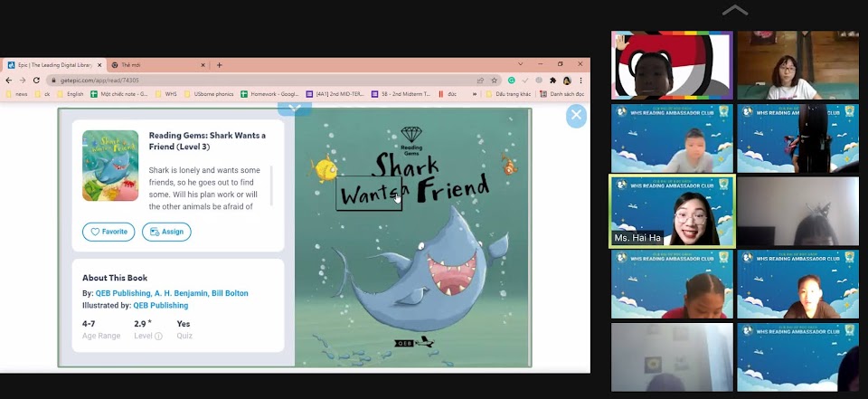Click the Shark Wants a Friend cover thumbnail
Screen dimensions: 868x399
coord(110,166)
